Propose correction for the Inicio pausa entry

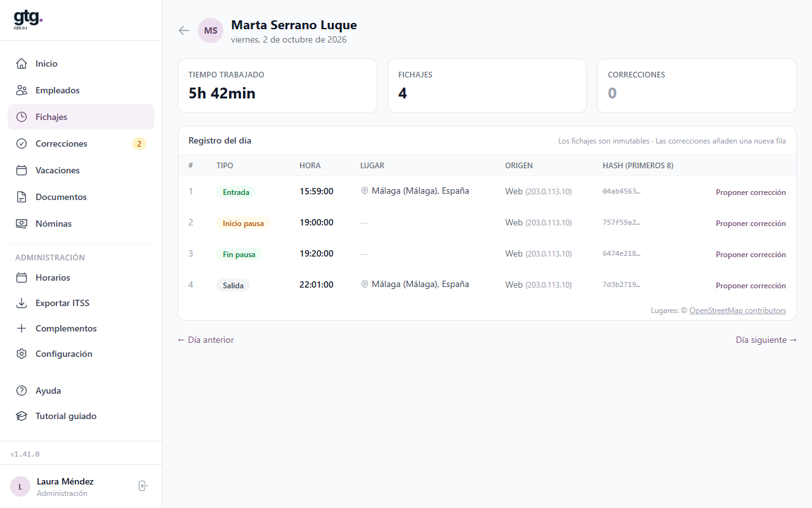click(x=750, y=224)
